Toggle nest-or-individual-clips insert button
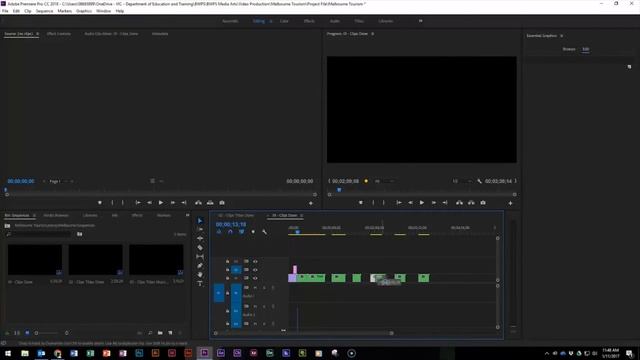The width and height of the screenshot is (640, 360). tap(219, 232)
